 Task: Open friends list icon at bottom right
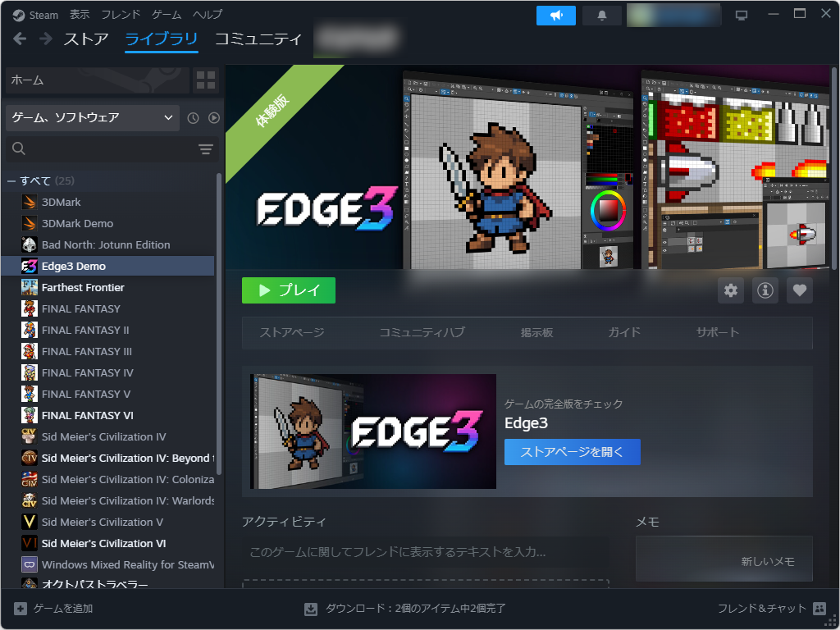[x=819, y=608]
